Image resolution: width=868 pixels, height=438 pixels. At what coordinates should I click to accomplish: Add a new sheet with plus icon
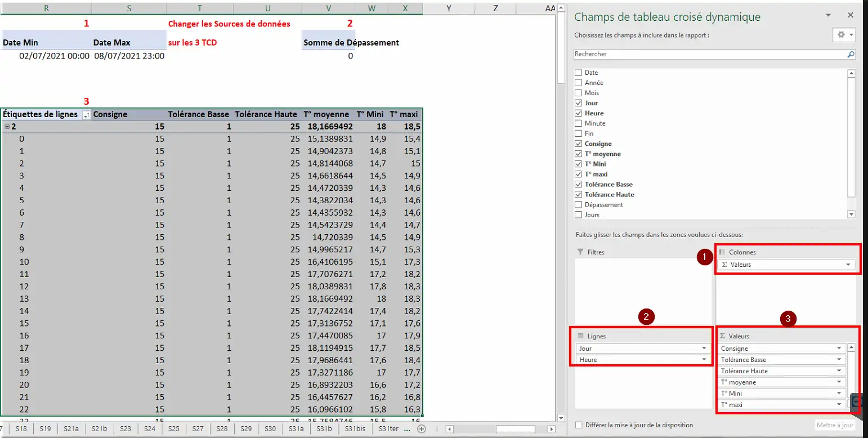click(x=421, y=429)
